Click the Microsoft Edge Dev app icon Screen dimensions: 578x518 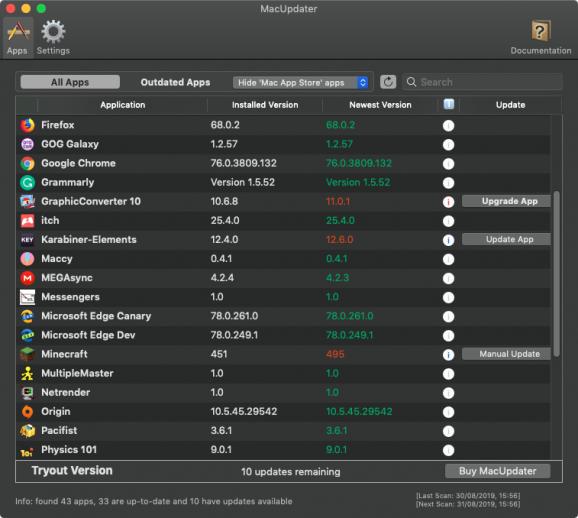27,336
